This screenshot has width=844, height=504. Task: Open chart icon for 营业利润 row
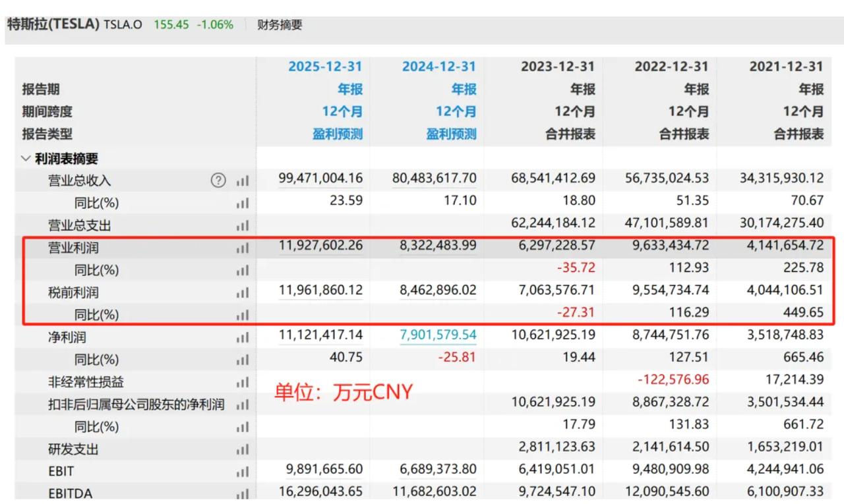click(243, 248)
